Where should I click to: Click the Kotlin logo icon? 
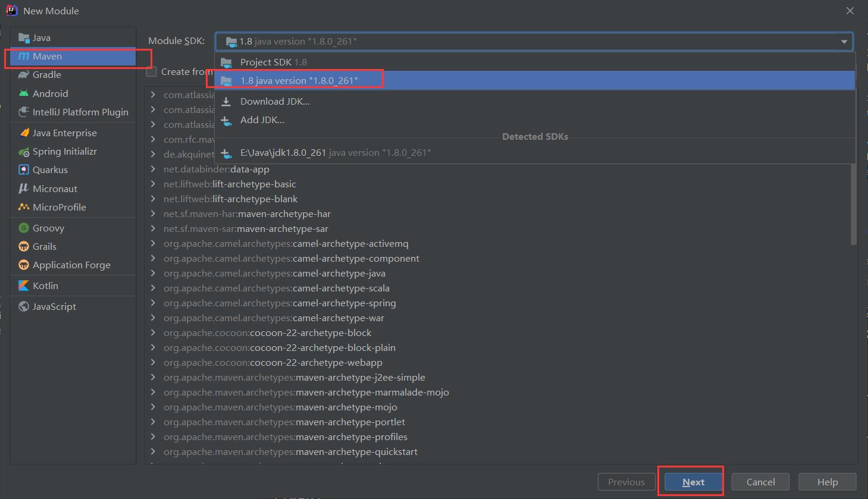[24, 285]
